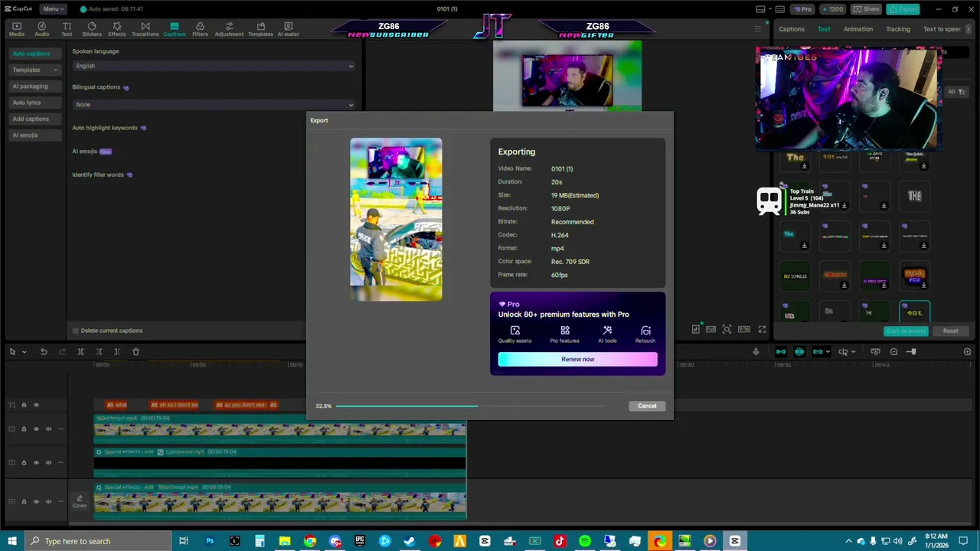Switch to the Tracking tab
This screenshot has height=551, width=980.
(898, 29)
